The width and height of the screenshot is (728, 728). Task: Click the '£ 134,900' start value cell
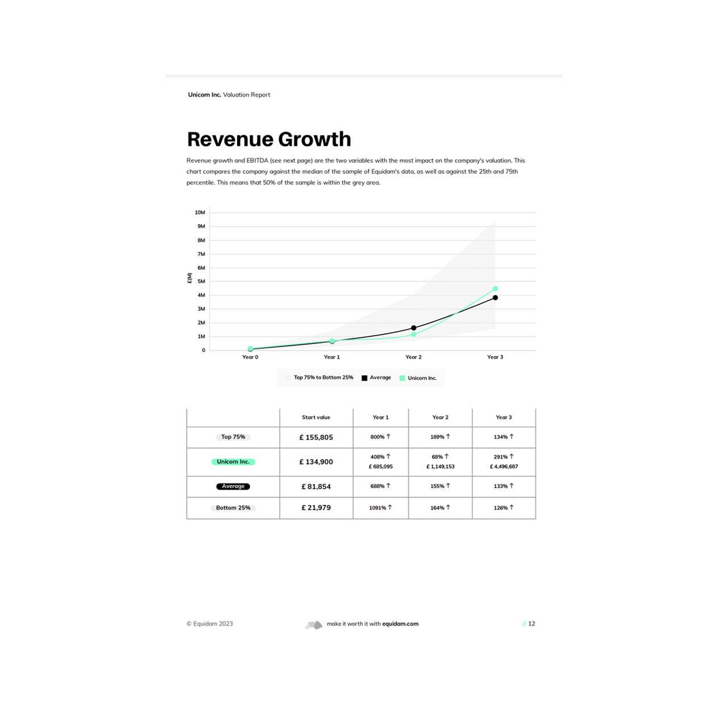click(x=316, y=462)
